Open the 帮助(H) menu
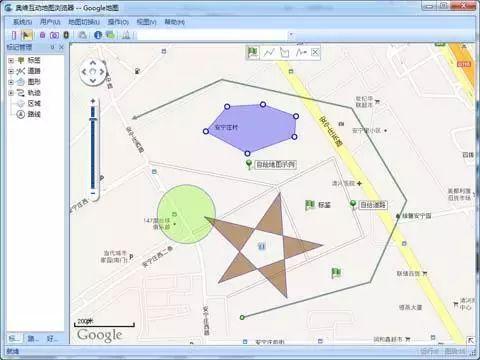Viewport: 480px width, 360px height. (174, 22)
